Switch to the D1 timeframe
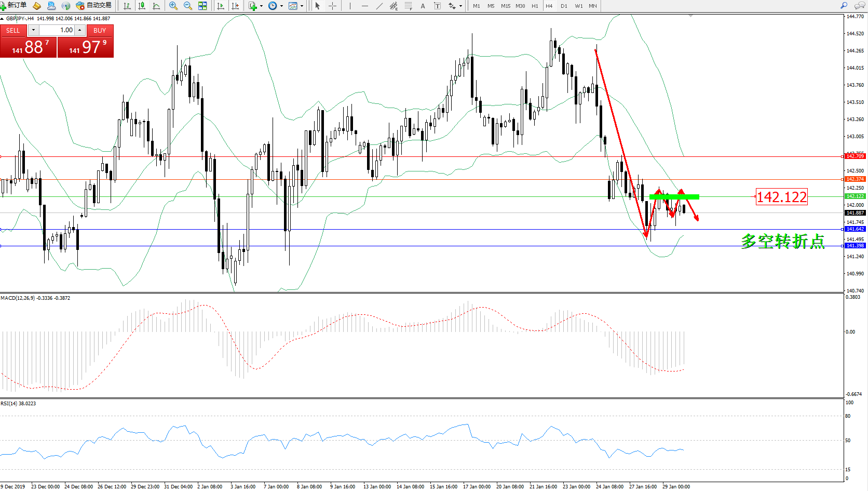This screenshot has width=868, height=491. 564,6
